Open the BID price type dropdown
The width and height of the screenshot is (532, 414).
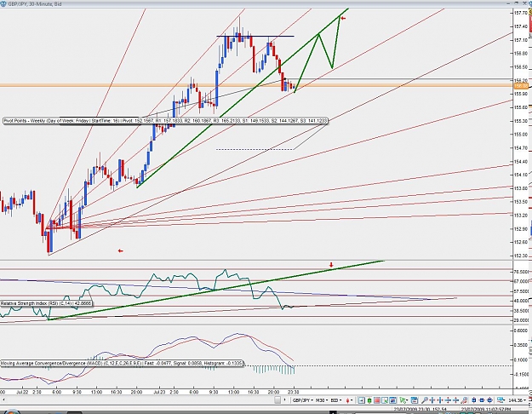(336, 400)
